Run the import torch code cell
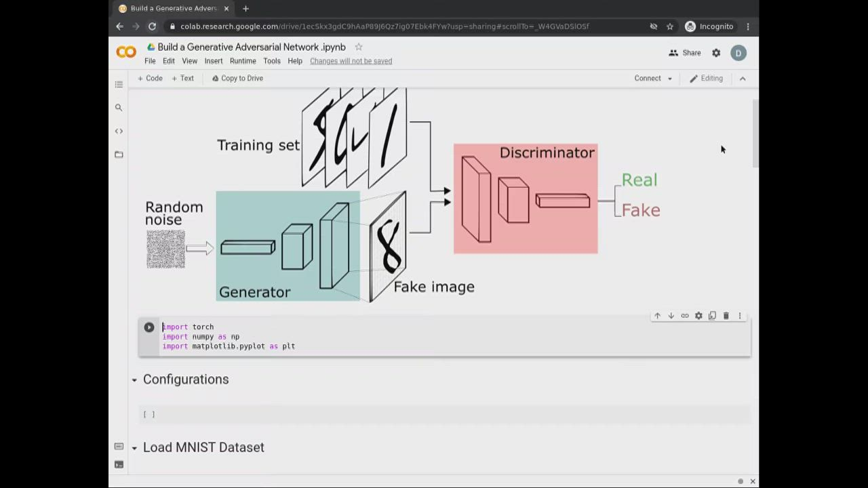Image resolution: width=868 pixels, height=488 pixels. point(149,327)
